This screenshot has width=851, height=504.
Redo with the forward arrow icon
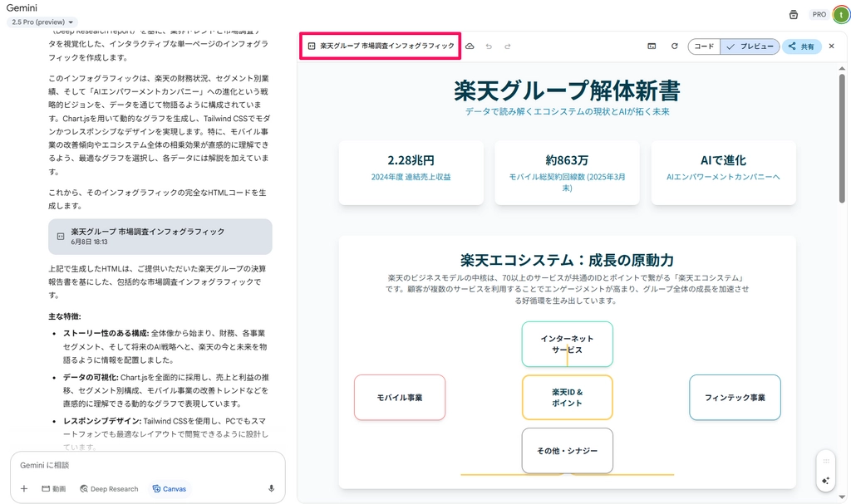[508, 46]
